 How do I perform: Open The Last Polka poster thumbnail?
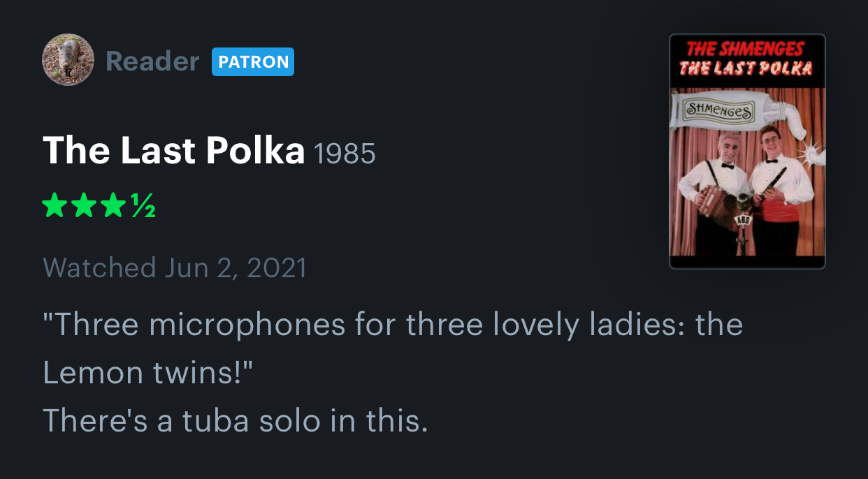747,152
